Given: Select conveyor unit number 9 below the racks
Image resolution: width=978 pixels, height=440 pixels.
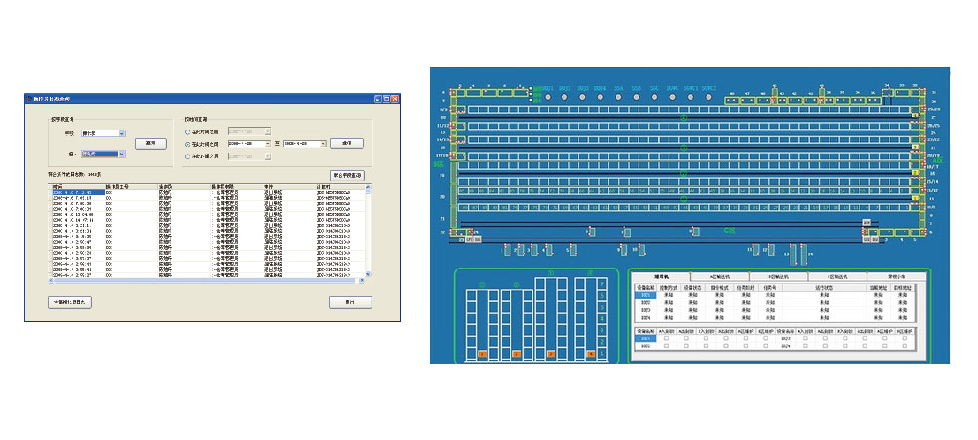Looking at the screenshot, I should coord(624,250).
